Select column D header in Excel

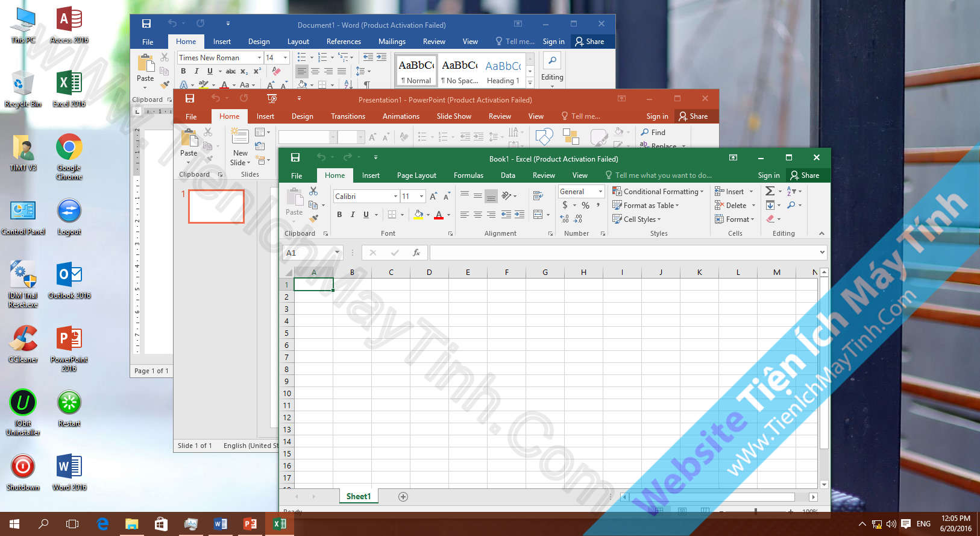[x=429, y=273]
